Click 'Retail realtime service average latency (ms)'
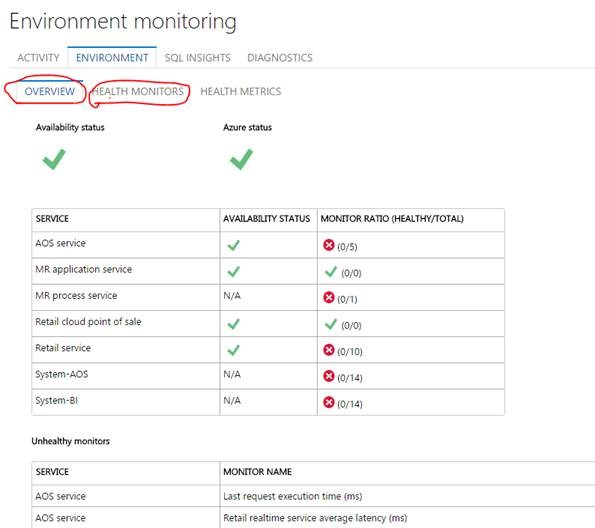 (x=315, y=518)
